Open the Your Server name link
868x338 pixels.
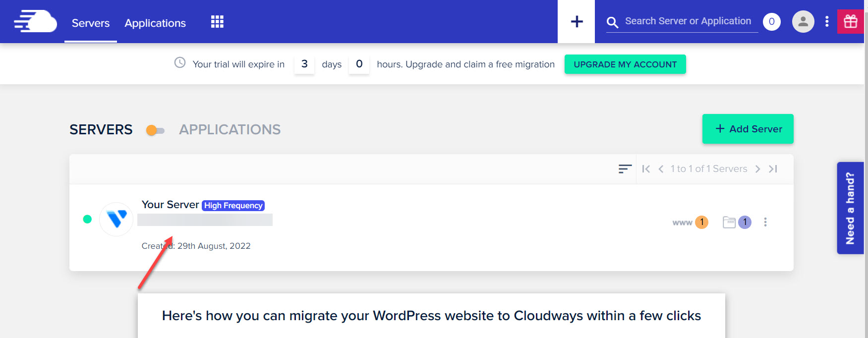[x=171, y=205]
